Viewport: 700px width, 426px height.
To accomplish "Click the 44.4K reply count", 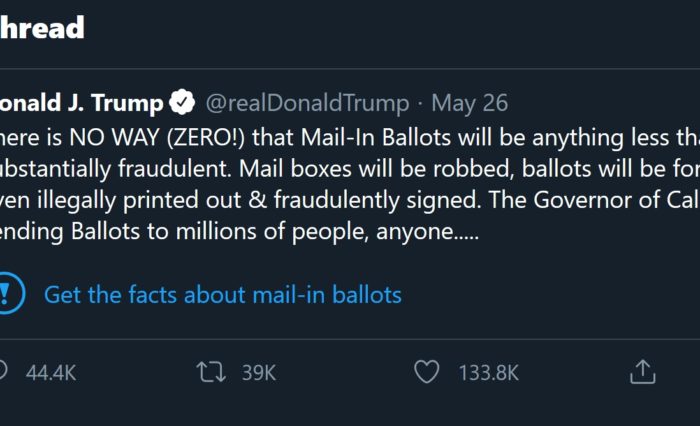I will point(51,373).
